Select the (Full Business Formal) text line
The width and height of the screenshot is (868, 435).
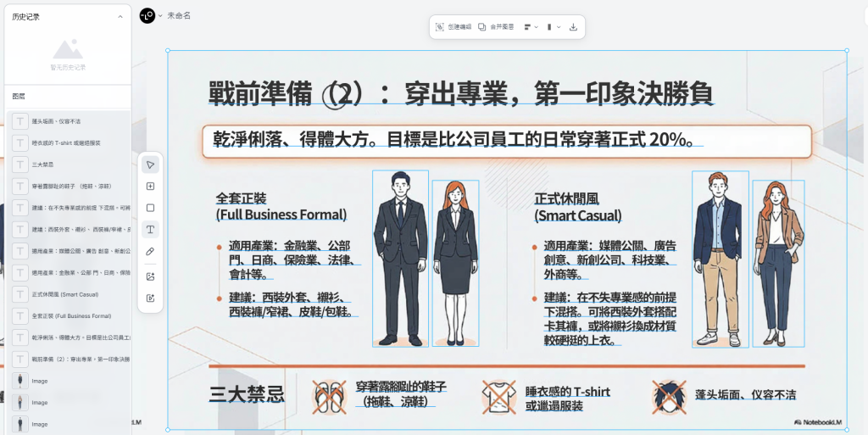point(281,215)
